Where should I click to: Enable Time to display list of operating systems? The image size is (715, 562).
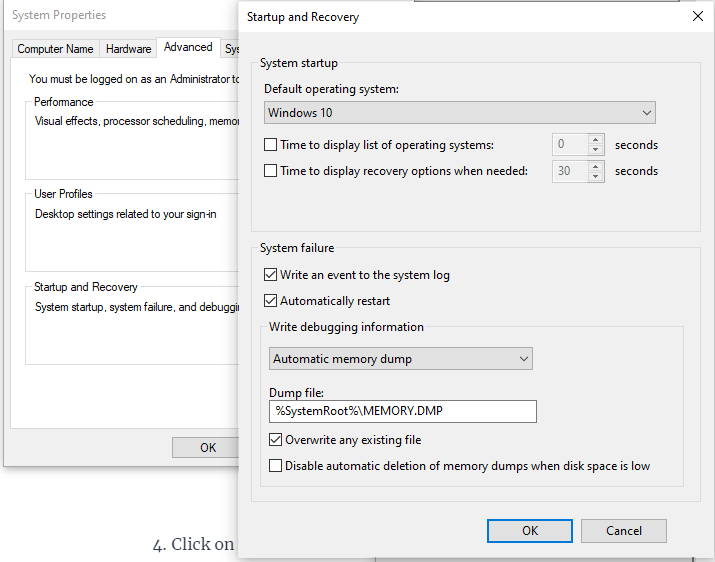[271, 145]
